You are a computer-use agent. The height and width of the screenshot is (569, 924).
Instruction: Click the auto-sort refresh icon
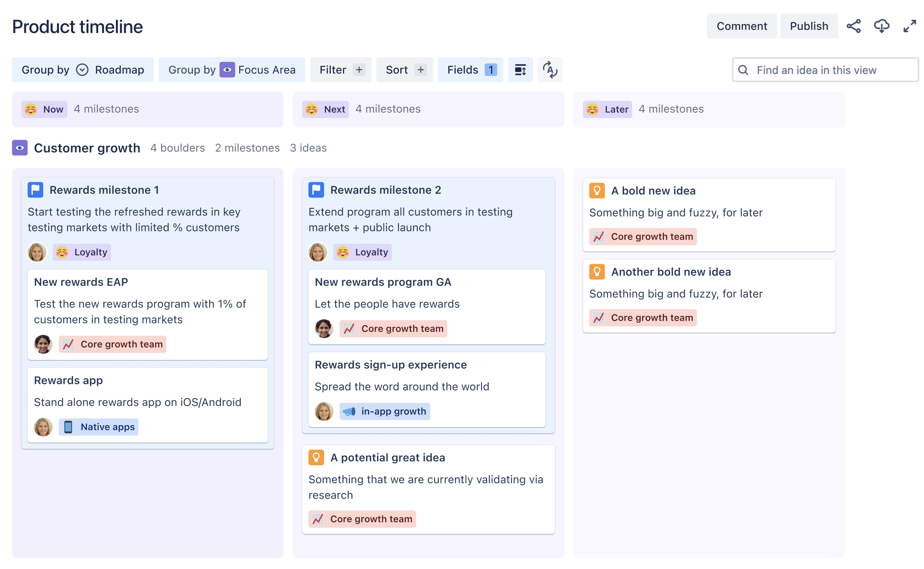click(550, 70)
